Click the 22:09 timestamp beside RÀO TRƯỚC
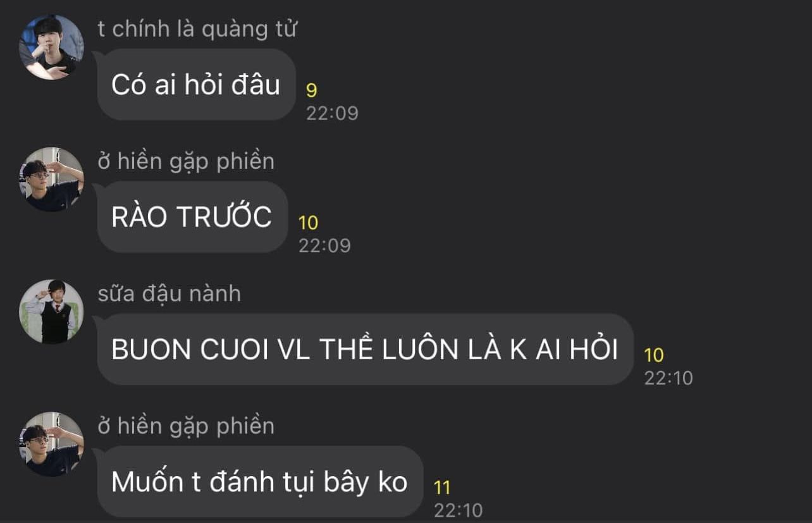 click(324, 245)
